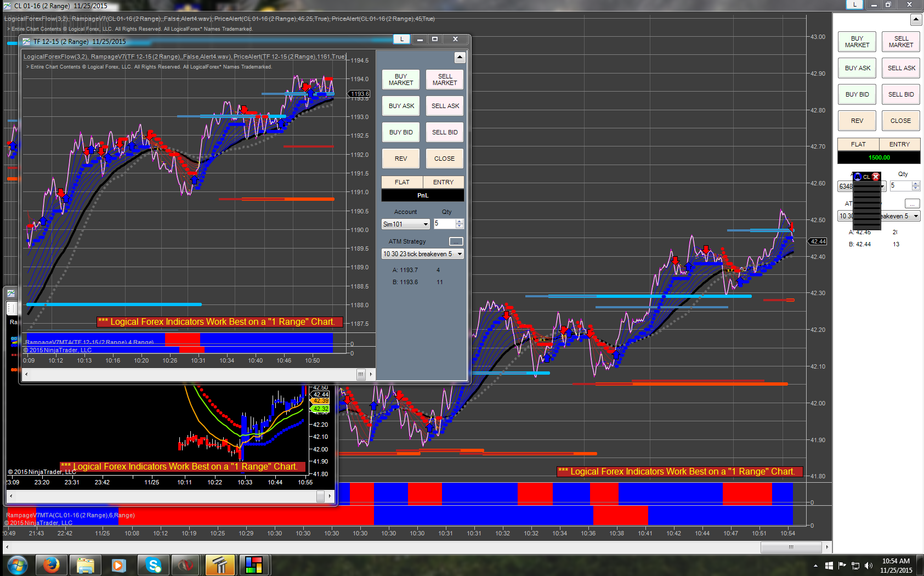The width and height of the screenshot is (924, 576).
Task: Increase Qty with up arrow in TF window
Action: tap(460, 222)
